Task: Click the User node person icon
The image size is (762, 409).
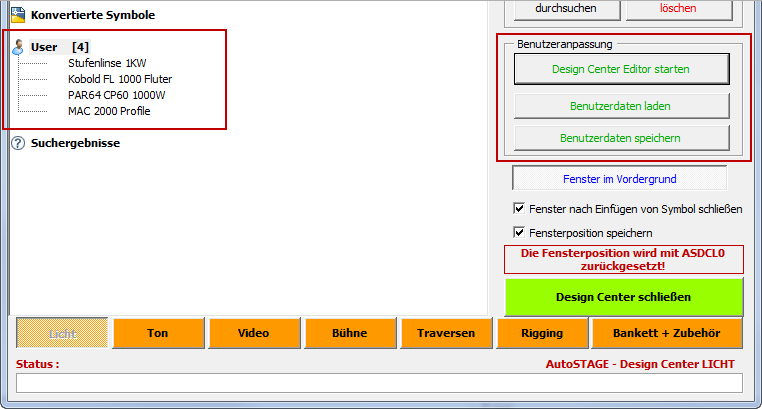Action: click(x=17, y=47)
